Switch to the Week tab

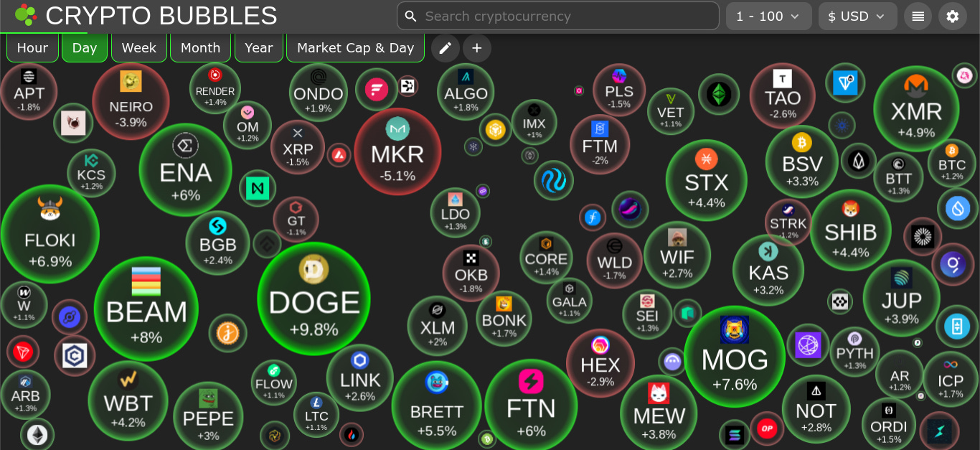[x=139, y=48]
